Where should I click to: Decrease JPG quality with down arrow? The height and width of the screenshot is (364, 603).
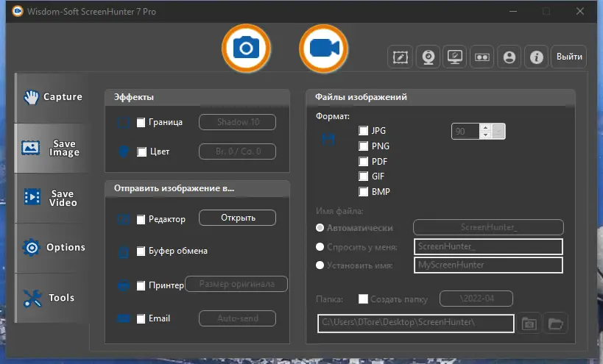[486, 135]
